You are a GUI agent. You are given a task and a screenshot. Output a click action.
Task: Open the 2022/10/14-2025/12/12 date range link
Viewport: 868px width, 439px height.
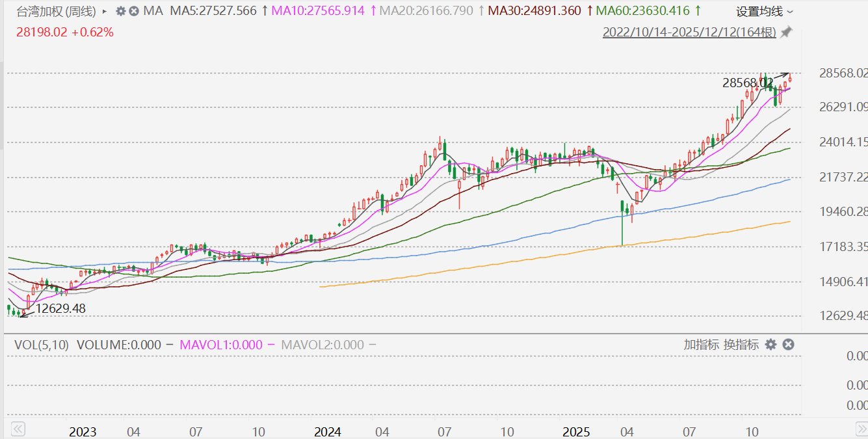[689, 32]
